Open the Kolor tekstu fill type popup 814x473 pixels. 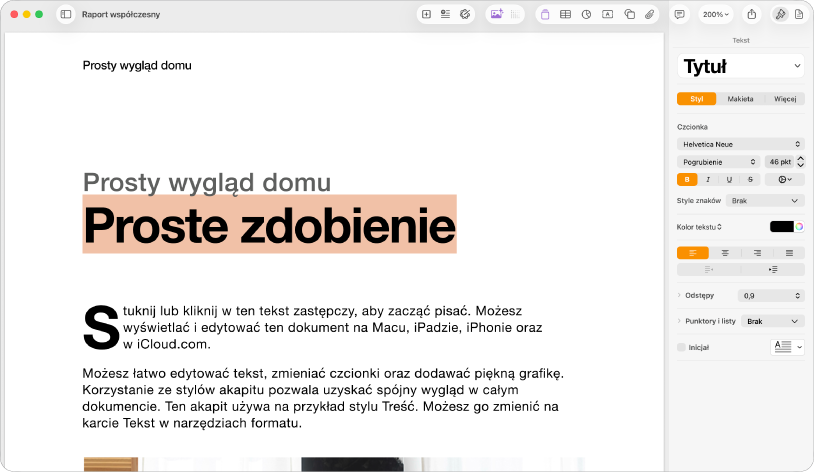[x=699, y=227]
